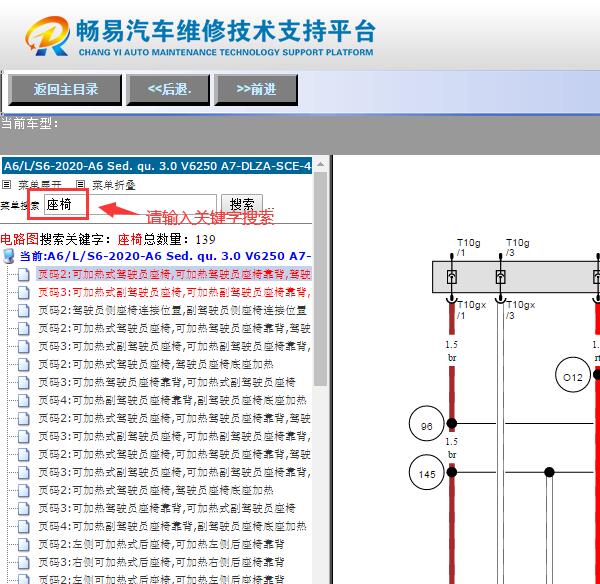Click connector label T10gx /3
600x584 pixels.
click(520, 310)
